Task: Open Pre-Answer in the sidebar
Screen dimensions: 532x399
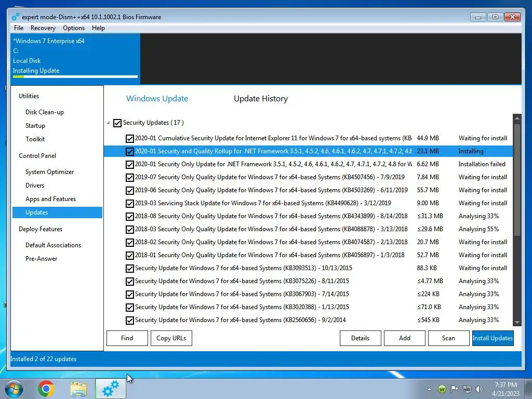Action: point(42,259)
